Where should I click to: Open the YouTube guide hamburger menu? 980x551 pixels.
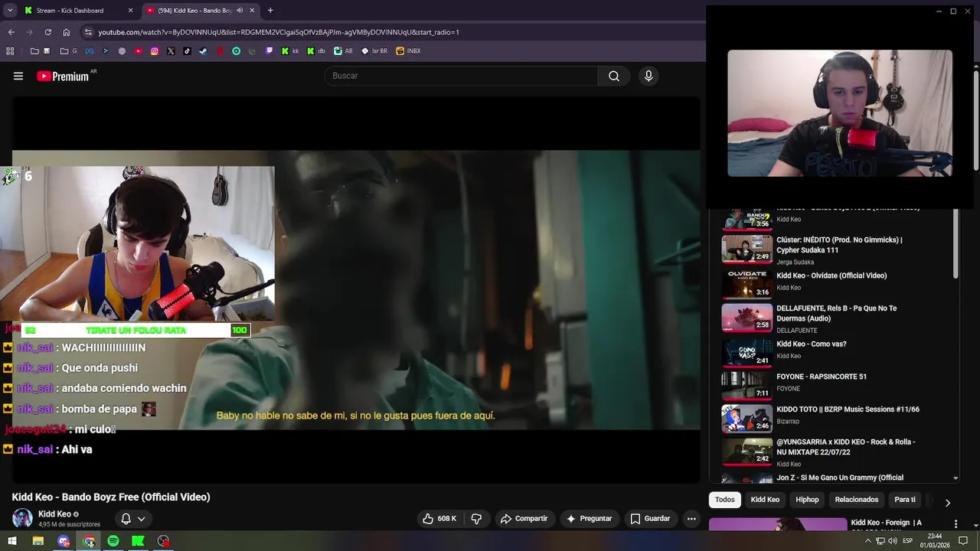[18, 76]
